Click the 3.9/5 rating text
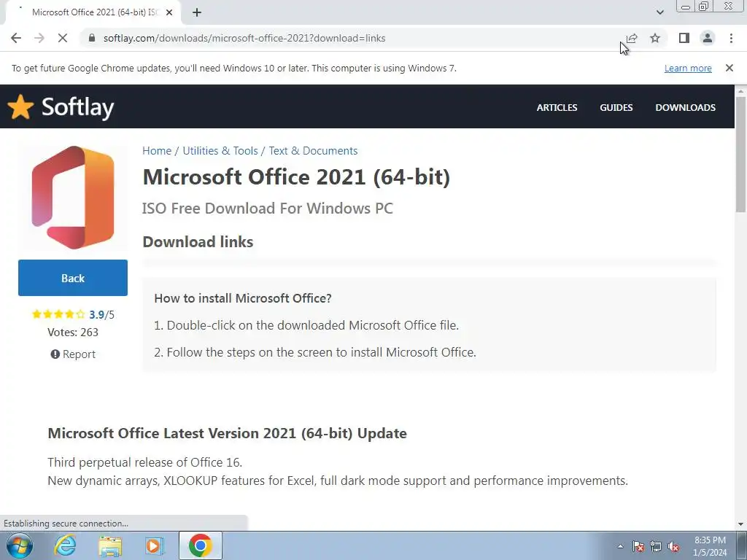This screenshot has width=747, height=560. (x=101, y=315)
